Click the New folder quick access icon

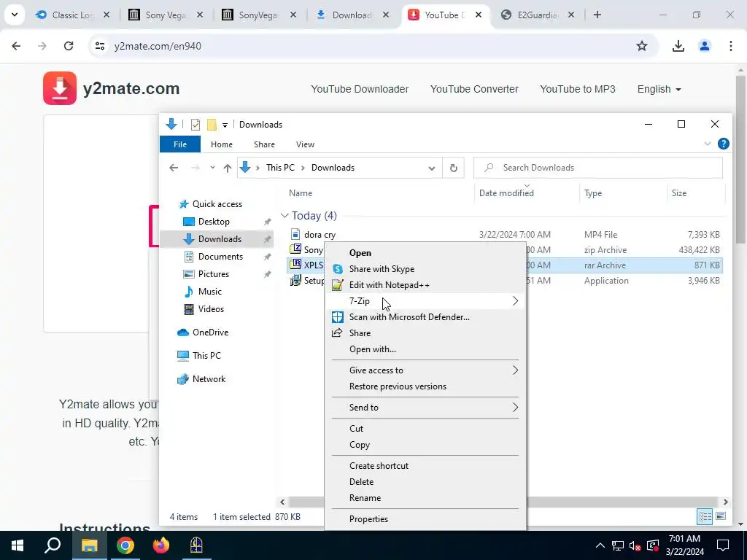[212, 125]
